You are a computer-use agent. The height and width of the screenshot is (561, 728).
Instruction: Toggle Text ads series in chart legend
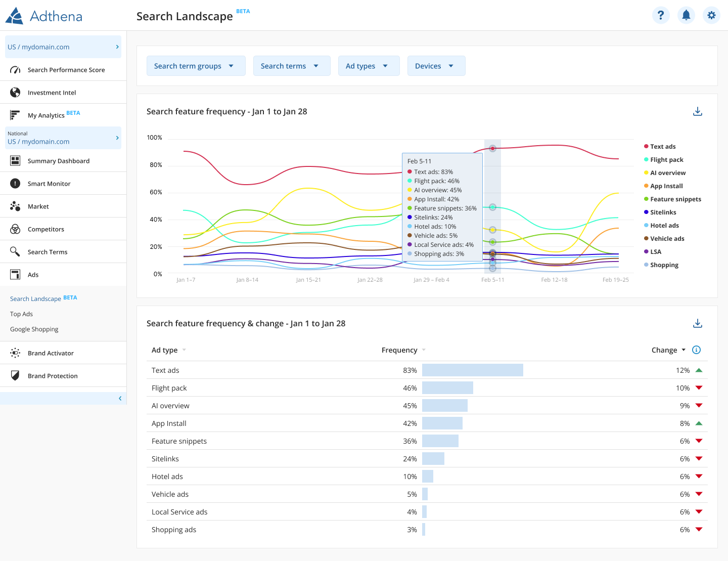click(x=662, y=147)
